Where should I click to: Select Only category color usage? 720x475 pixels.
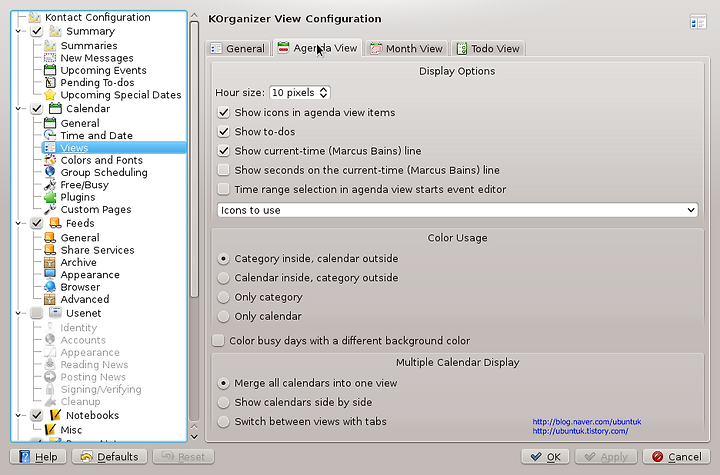pos(223,297)
